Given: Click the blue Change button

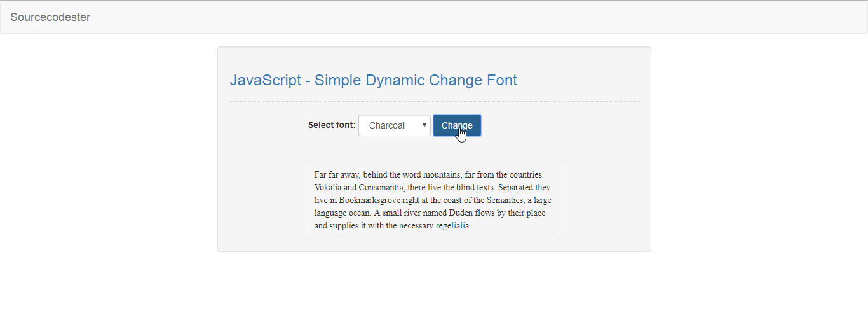Looking at the screenshot, I should [x=457, y=125].
